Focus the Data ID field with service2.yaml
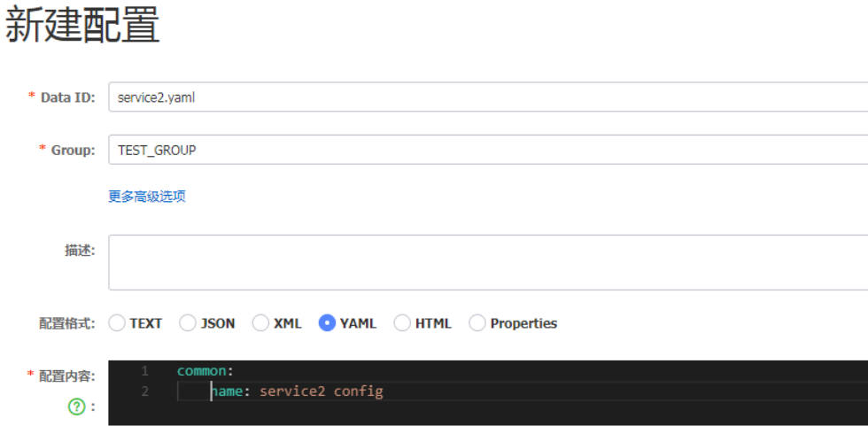Viewport: 868px width, 426px height. click(x=488, y=97)
